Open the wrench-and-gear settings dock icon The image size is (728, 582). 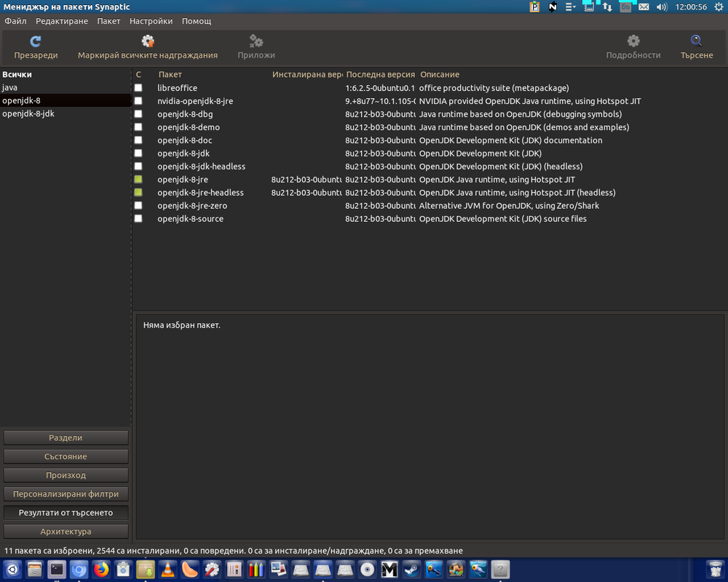coord(212,570)
